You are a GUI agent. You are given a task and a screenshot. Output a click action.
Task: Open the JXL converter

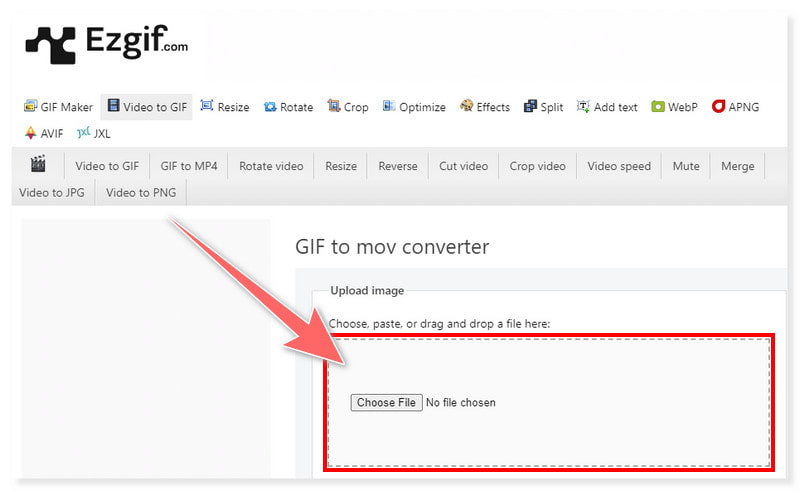click(x=94, y=133)
